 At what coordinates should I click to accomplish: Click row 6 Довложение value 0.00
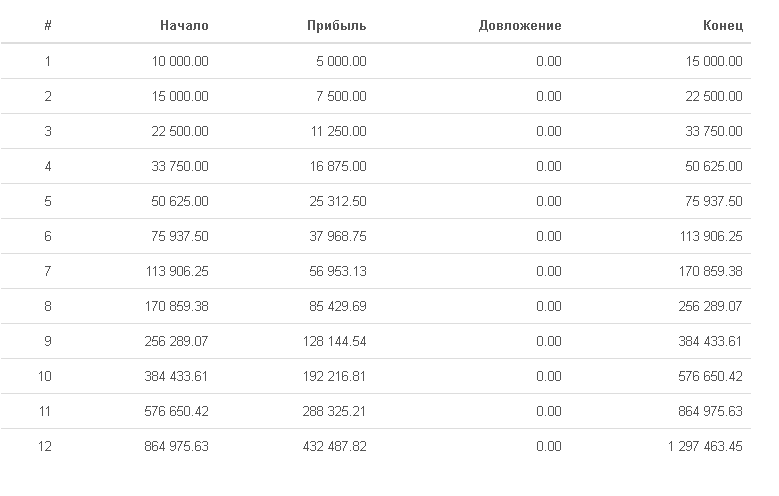click(548, 236)
